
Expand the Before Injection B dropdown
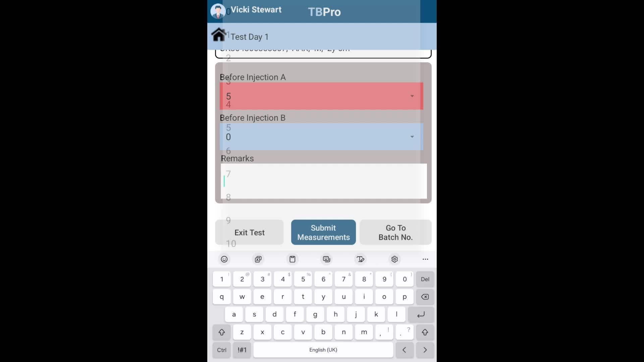tap(412, 136)
